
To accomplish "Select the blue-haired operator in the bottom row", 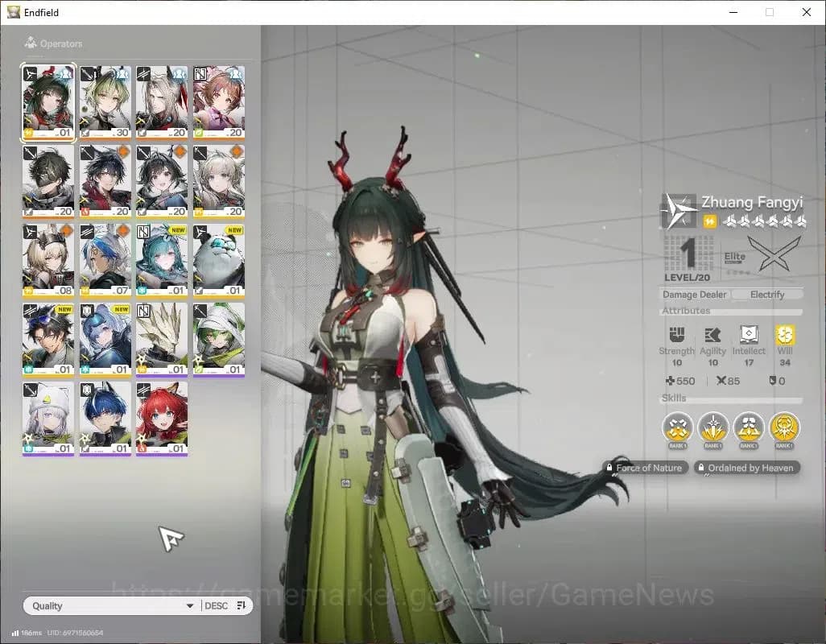I will coord(105,419).
